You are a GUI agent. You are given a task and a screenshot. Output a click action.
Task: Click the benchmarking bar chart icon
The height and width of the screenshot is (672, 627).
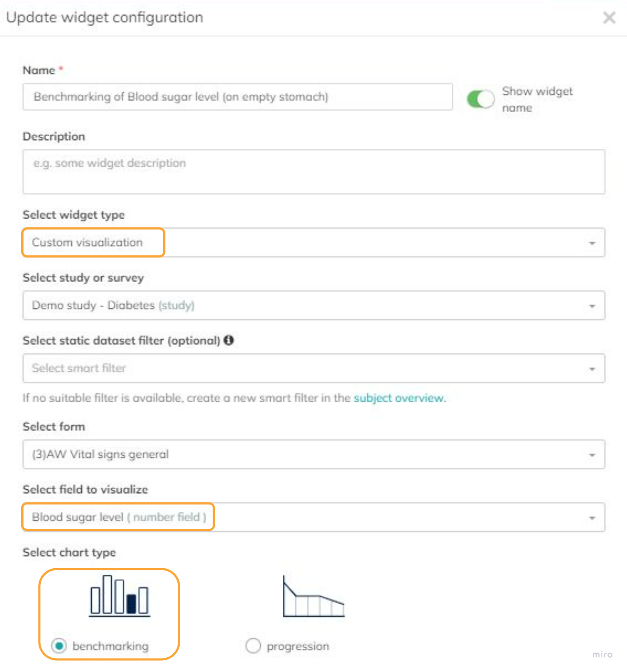120,595
